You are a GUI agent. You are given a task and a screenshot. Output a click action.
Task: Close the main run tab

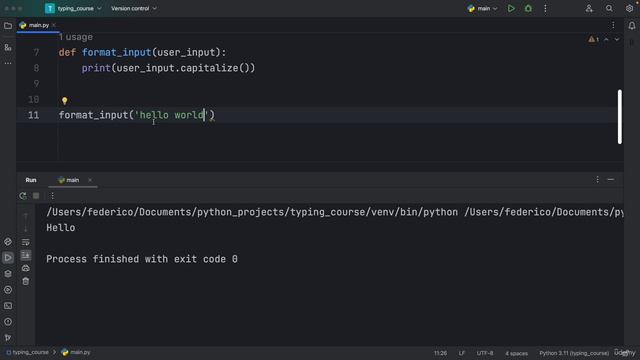click(x=90, y=180)
